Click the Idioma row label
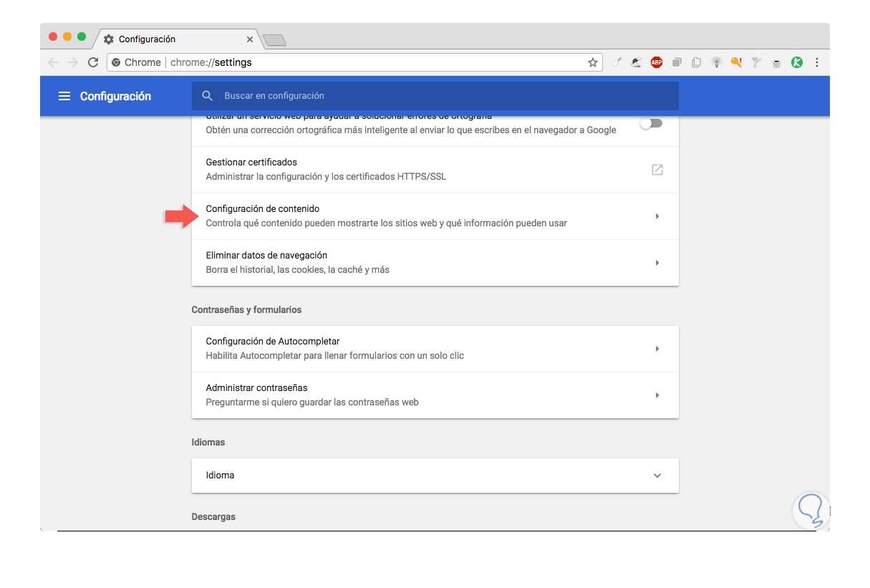 220,476
